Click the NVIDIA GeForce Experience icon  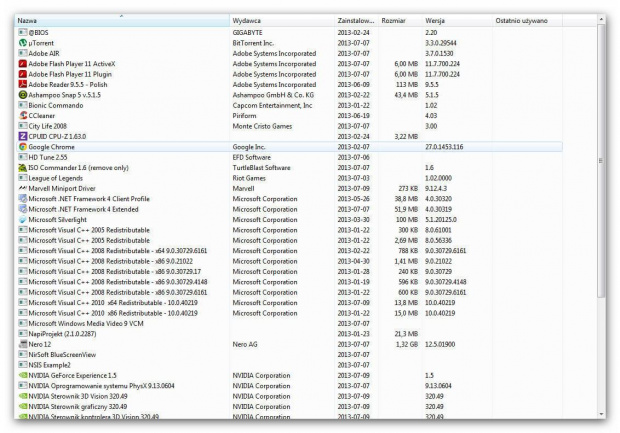tap(23, 375)
